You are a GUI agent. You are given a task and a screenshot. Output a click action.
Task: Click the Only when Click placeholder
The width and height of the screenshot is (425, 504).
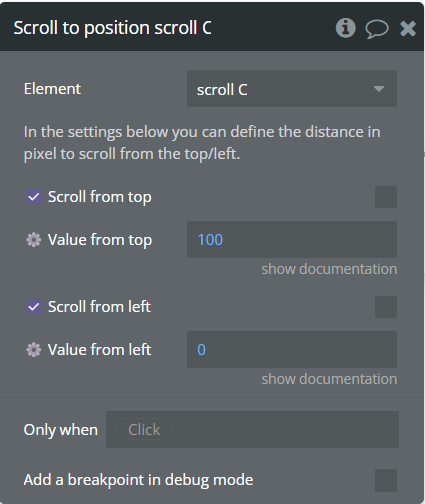pos(144,430)
